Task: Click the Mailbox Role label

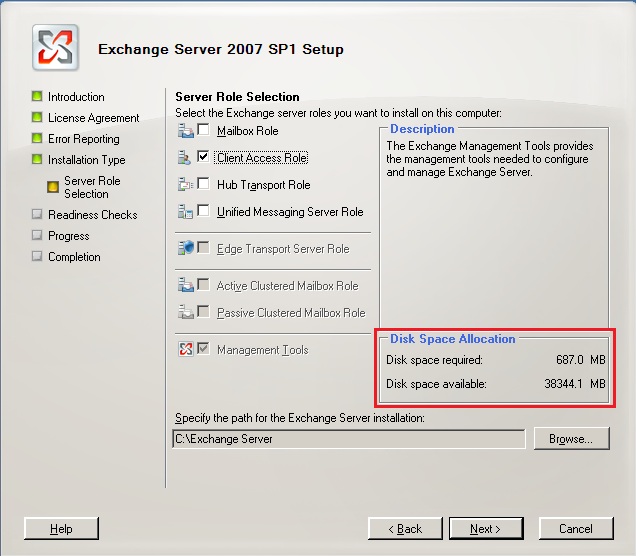Action: coord(247,131)
